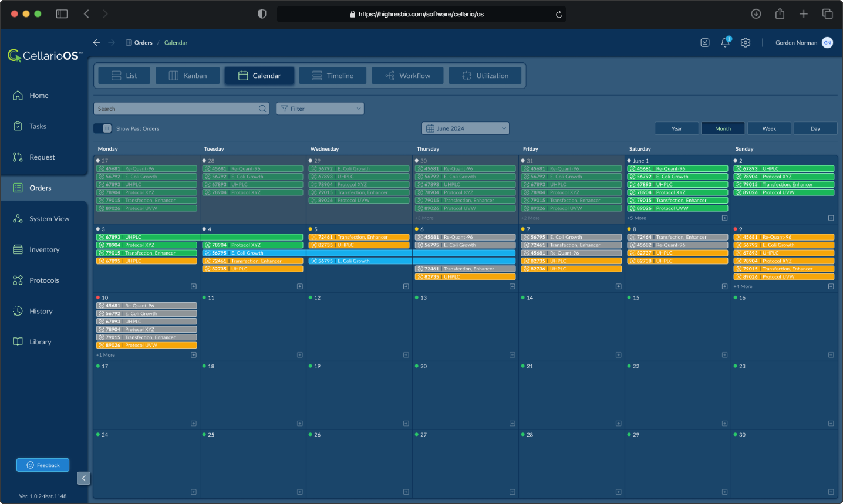Open the notifications bell
This screenshot has width=843, height=504.
725,42
